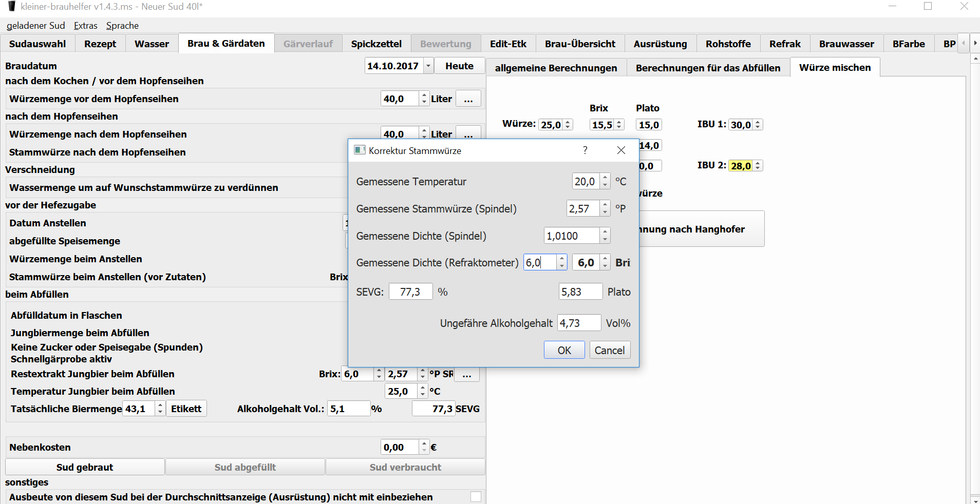Screen dimensions: 980x504
Task: Decrease the Gemessene Stammwürze (Spindel) value
Action: pos(605,212)
